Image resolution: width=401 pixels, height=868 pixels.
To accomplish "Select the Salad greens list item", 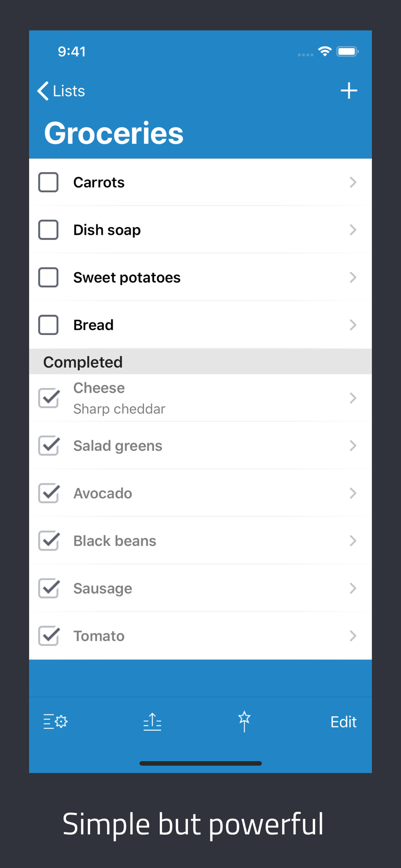I will pos(200,446).
